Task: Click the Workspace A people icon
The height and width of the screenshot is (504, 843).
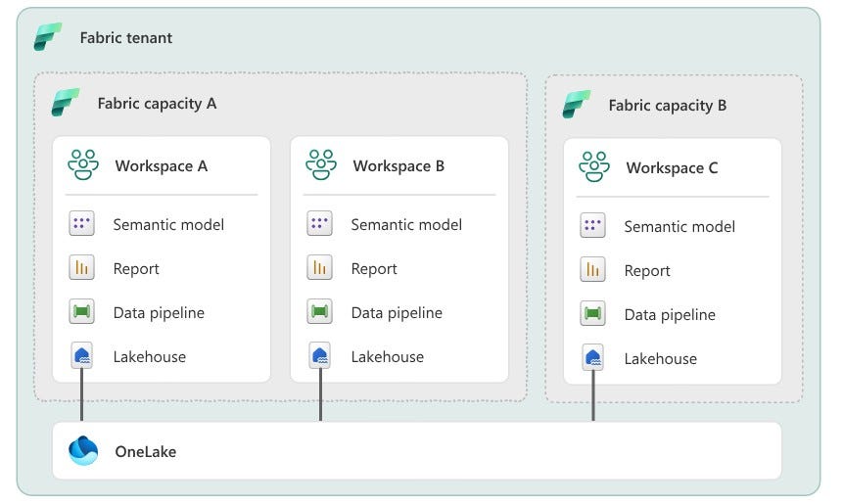Action: pos(83,165)
